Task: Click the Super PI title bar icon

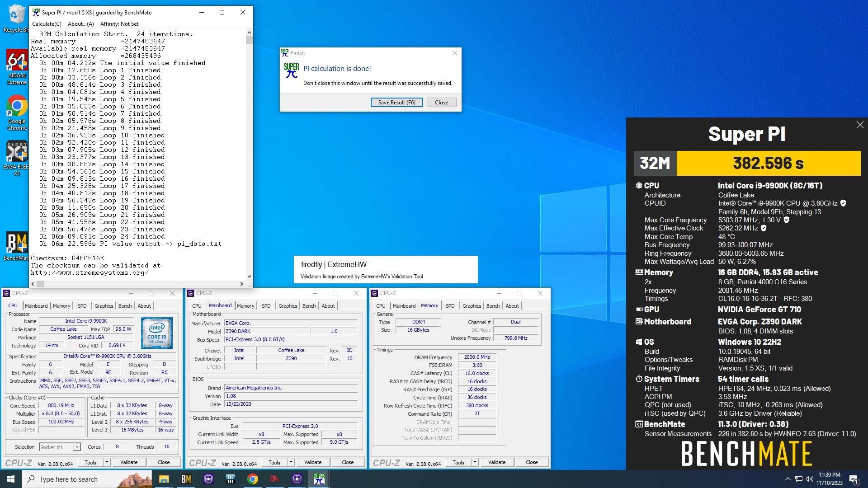Action: (36, 12)
